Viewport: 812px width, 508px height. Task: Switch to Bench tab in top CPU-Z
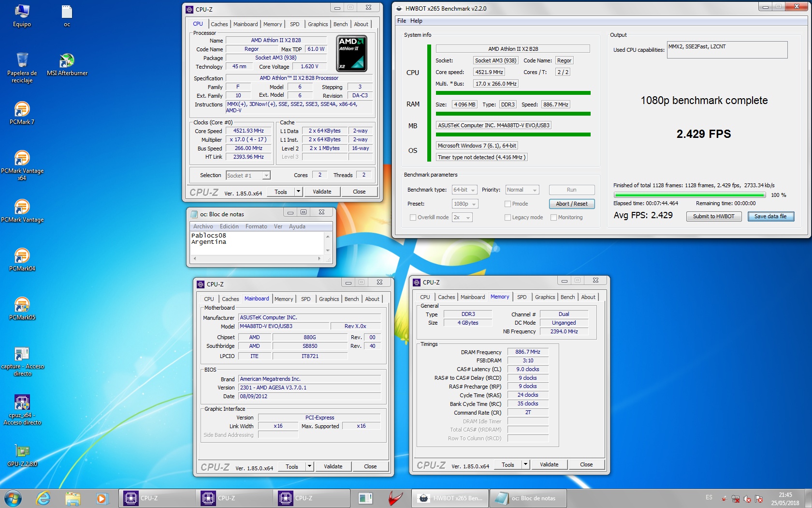click(x=340, y=24)
